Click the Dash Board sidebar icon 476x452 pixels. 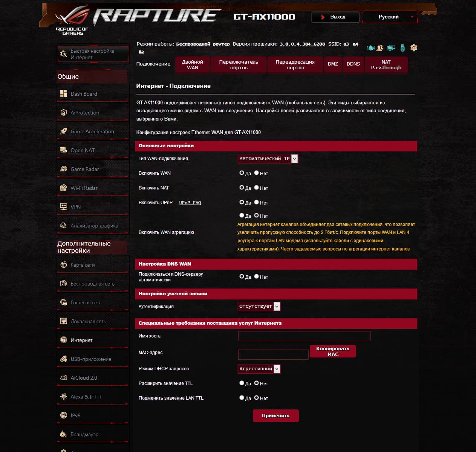[x=63, y=93]
